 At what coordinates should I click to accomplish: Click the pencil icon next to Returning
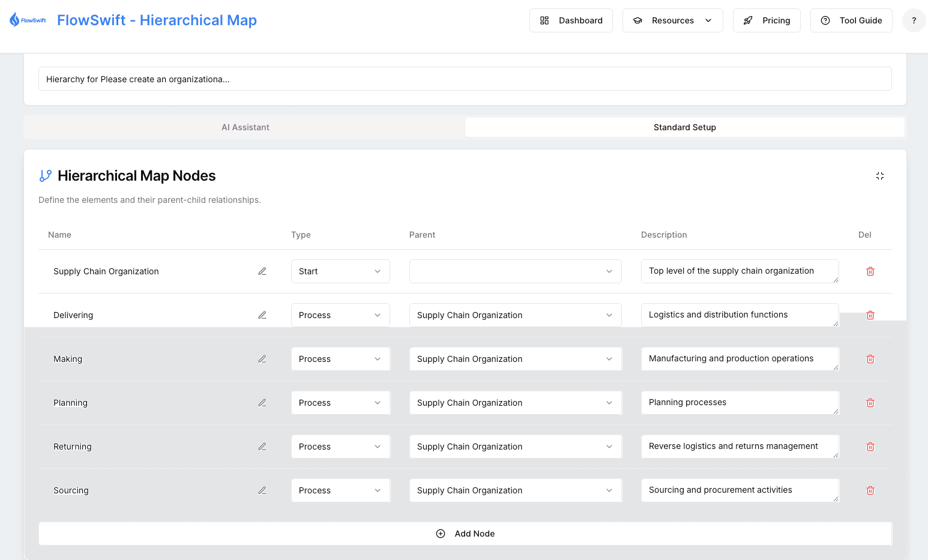[x=262, y=447]
